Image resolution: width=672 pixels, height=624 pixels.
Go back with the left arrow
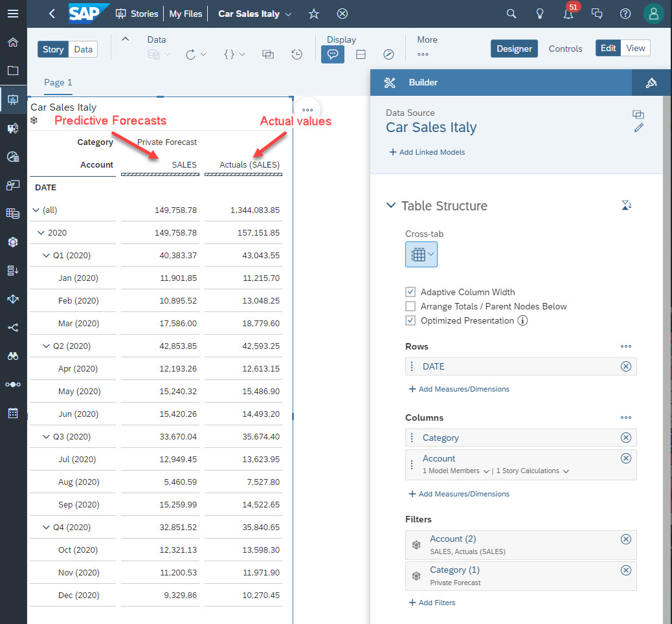(52, 14)
